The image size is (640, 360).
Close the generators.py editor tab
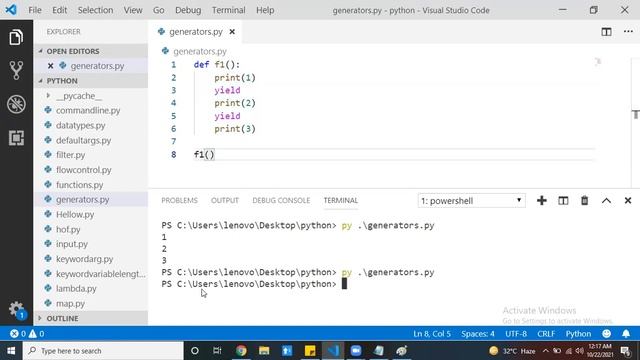[x=232, y=32]
